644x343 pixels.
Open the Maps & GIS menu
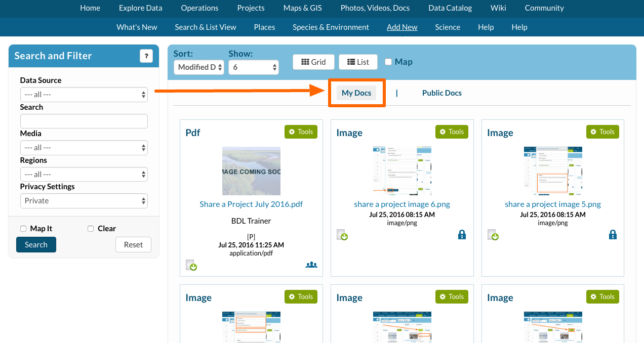click(x=302, y=8)
